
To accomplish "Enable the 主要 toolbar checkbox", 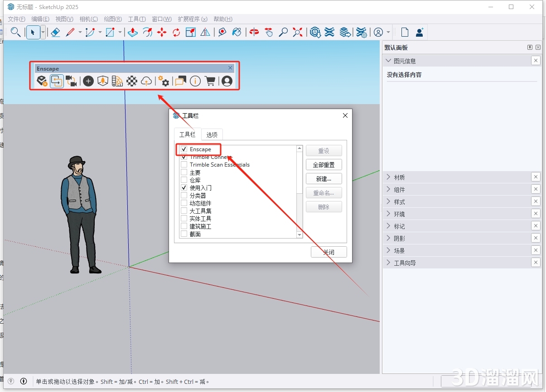I will pyautogui.click(x=184, y=172).
